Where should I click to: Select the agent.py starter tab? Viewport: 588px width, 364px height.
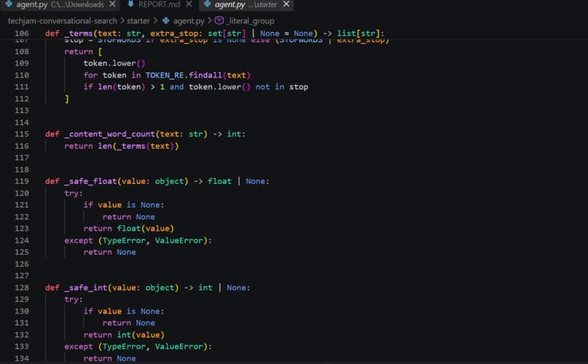click(246, 4)
